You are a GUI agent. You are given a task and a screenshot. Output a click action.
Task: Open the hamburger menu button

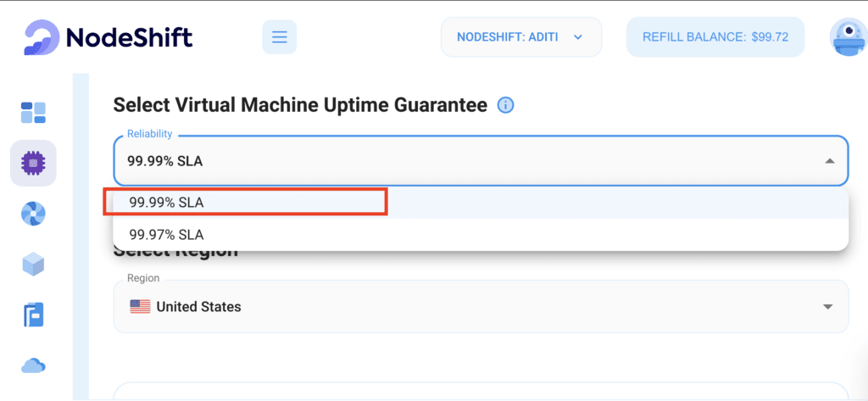[280, 37]
